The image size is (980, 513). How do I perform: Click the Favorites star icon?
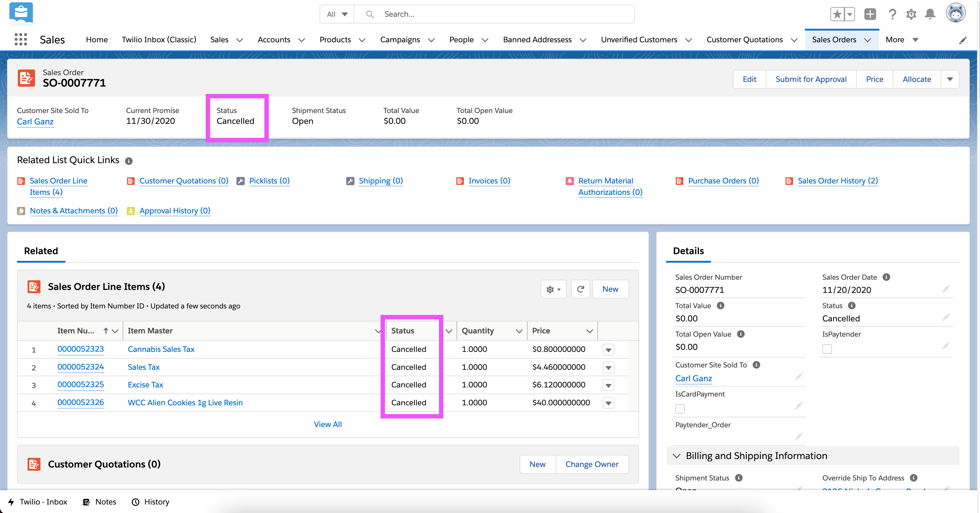[837, 14]
